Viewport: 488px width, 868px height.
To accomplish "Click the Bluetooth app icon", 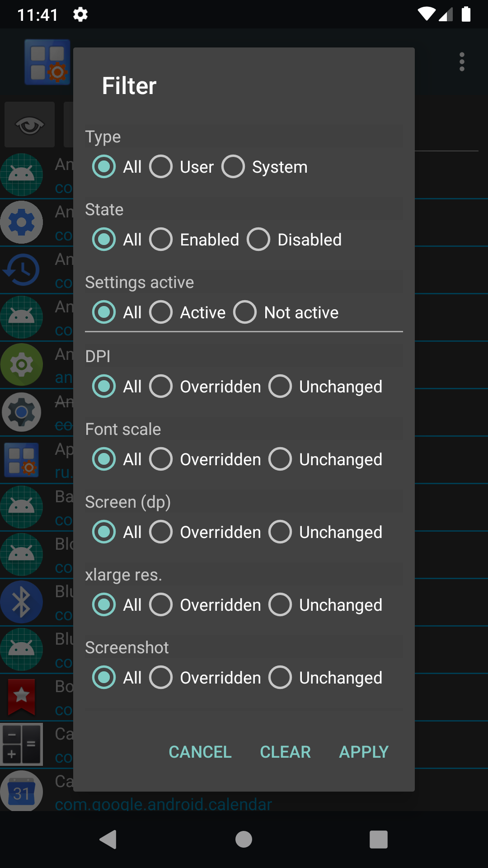I will pos(22,602).
